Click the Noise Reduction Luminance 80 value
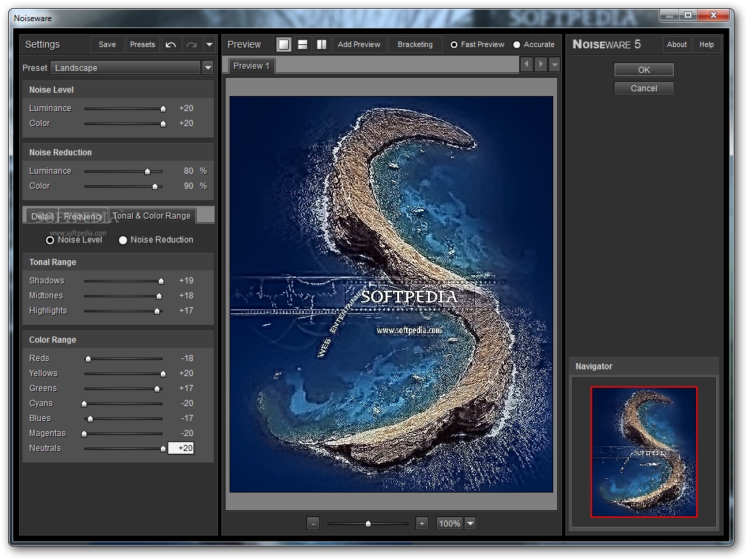 (189, 171)
